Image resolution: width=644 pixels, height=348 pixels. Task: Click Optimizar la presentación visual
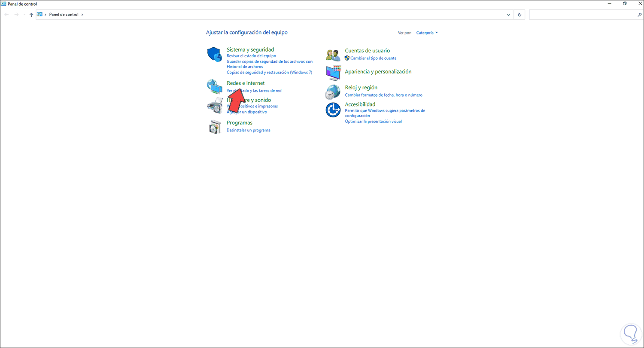point(374,122)
